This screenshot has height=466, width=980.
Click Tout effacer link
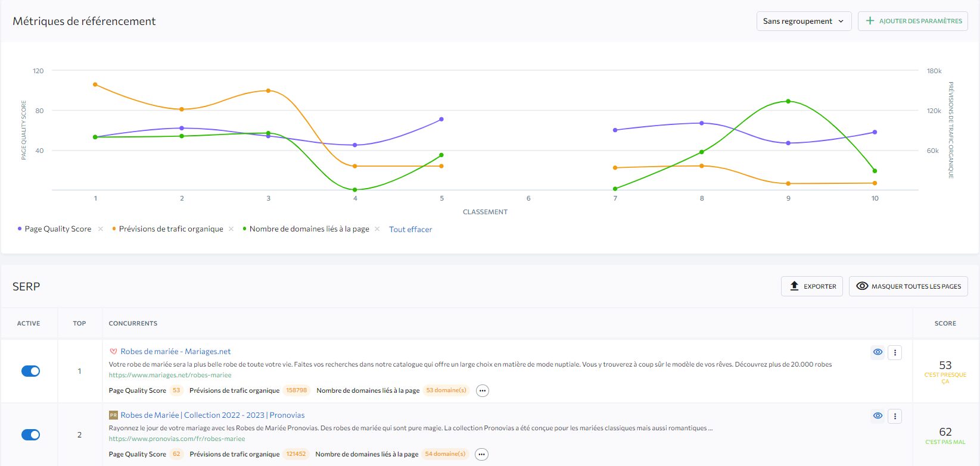tap(410, 229)
